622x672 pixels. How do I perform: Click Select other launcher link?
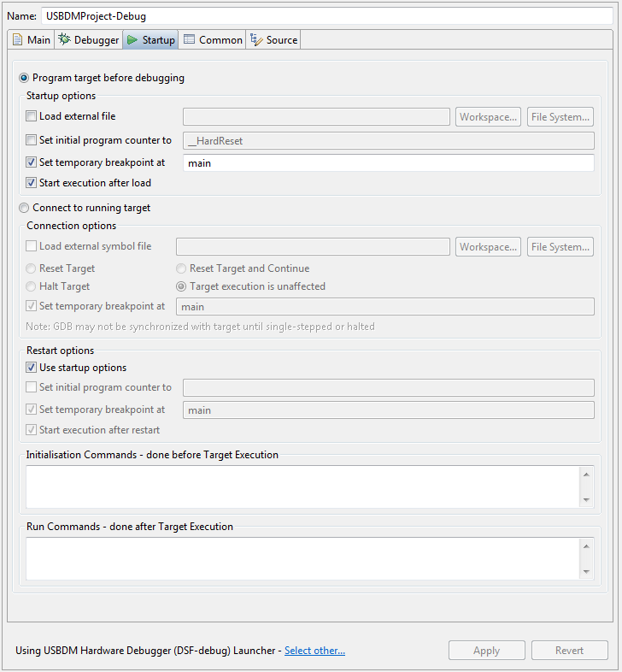[x=314, y=651]
